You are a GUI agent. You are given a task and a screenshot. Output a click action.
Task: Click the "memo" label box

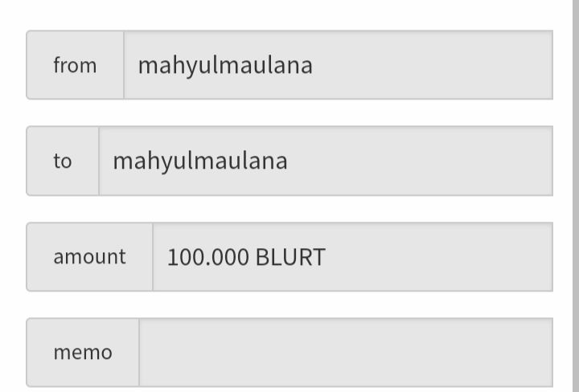coord(83,353)
